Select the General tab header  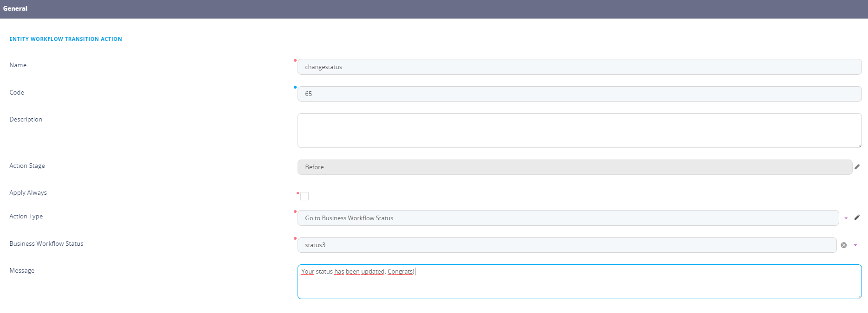pos(15,8)
